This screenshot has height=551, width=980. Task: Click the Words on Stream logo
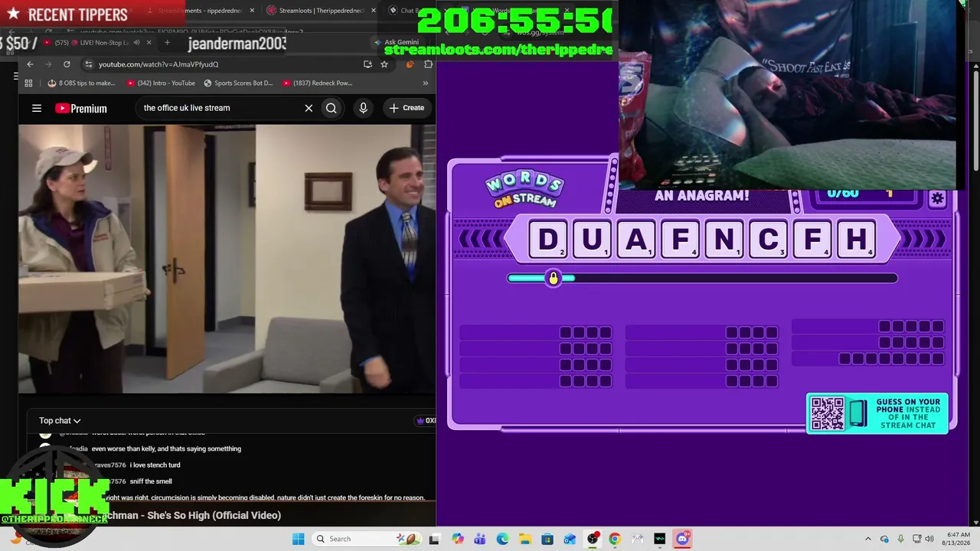[524, 191]
